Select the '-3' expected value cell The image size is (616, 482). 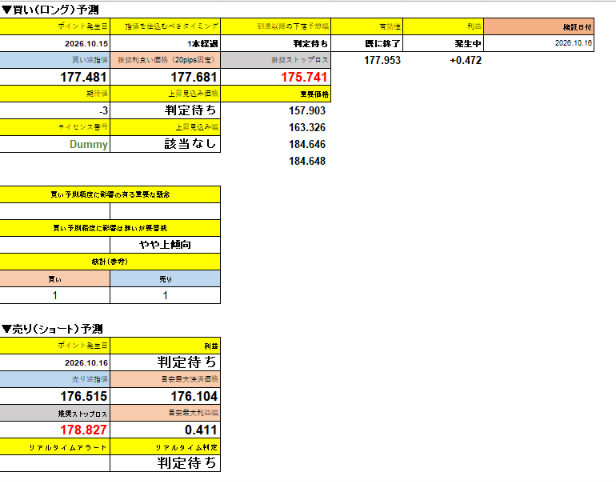tap(55, 110)
